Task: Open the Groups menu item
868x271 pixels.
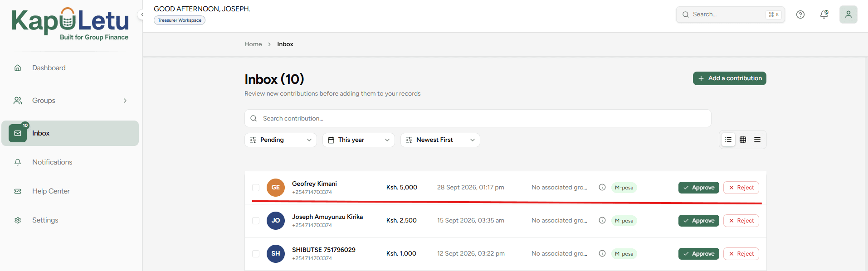Action: [70, 101]
